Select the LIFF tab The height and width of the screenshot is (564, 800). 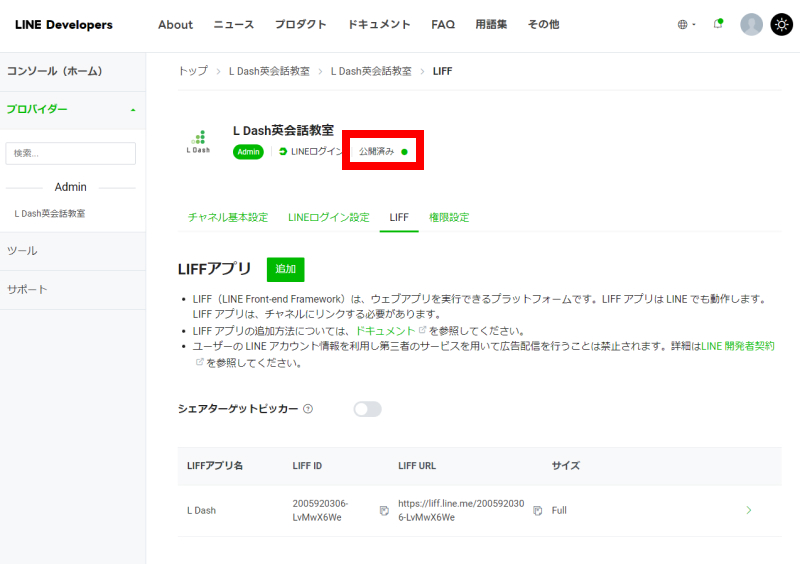click(399, 217)
